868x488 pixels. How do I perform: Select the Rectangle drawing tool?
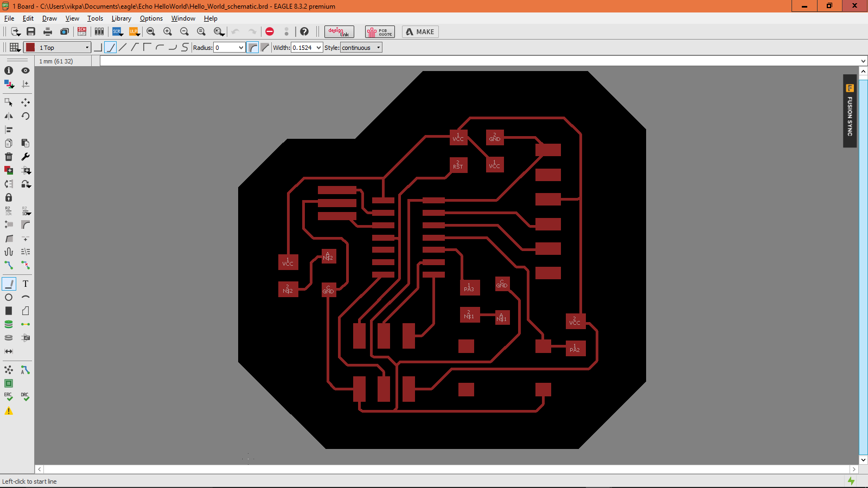tap(9, 311)
